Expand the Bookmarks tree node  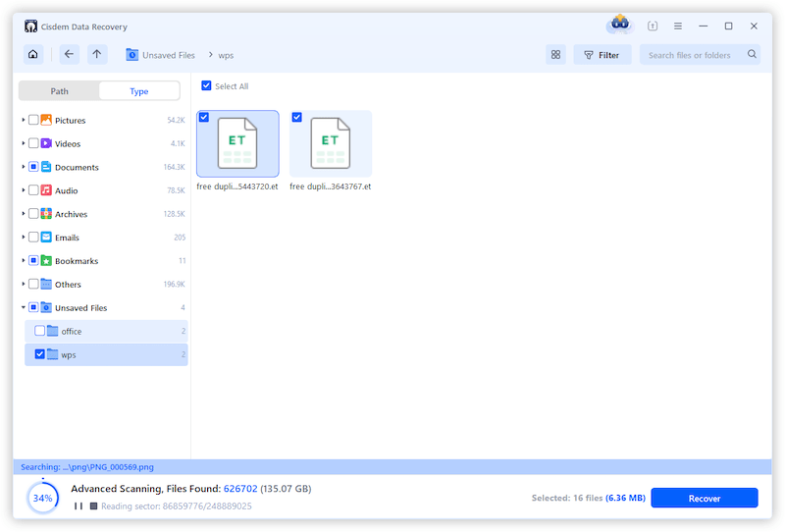click(x=23, y=260)
